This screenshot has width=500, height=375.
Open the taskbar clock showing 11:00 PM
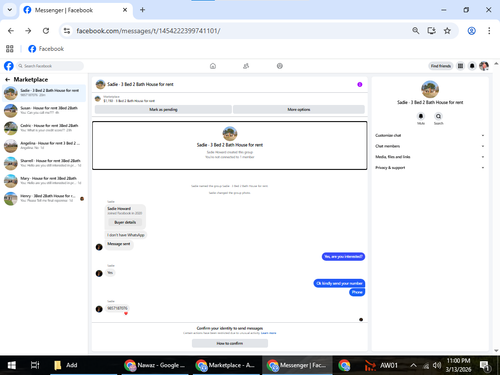coord(458,365)
